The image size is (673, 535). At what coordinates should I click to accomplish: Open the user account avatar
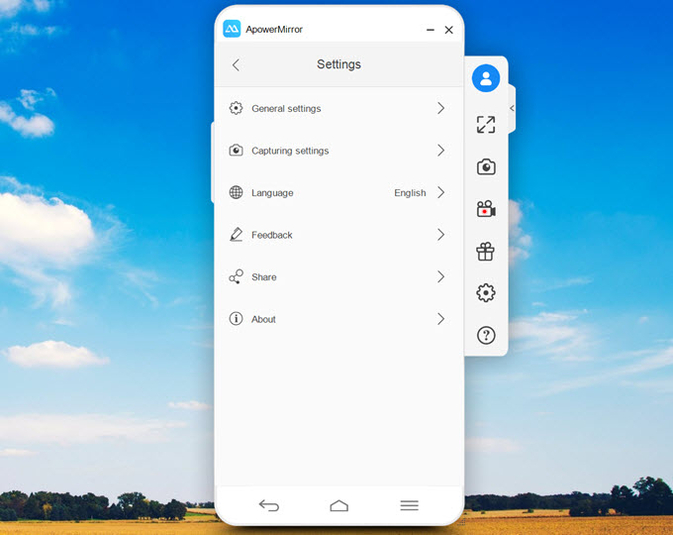point(485,78)
